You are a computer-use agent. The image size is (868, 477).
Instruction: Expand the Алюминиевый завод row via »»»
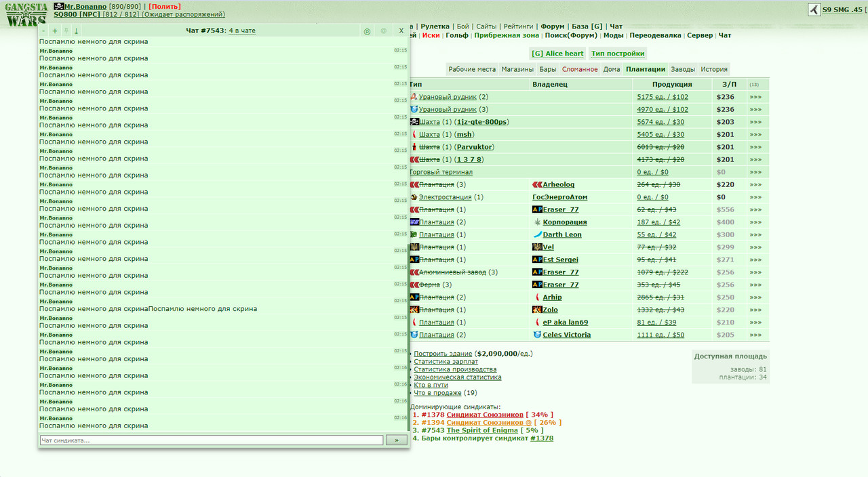[755, 272]
